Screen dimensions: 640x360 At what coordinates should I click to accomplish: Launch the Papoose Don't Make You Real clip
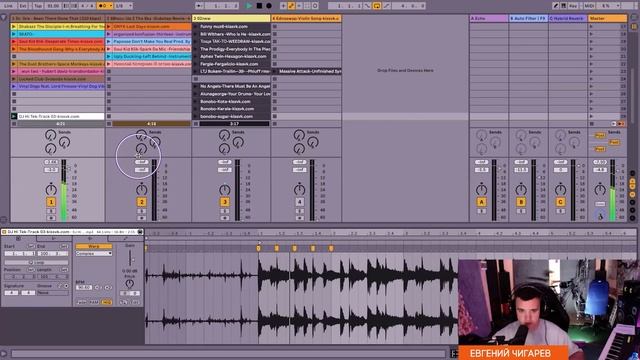[x=109, y=42]
